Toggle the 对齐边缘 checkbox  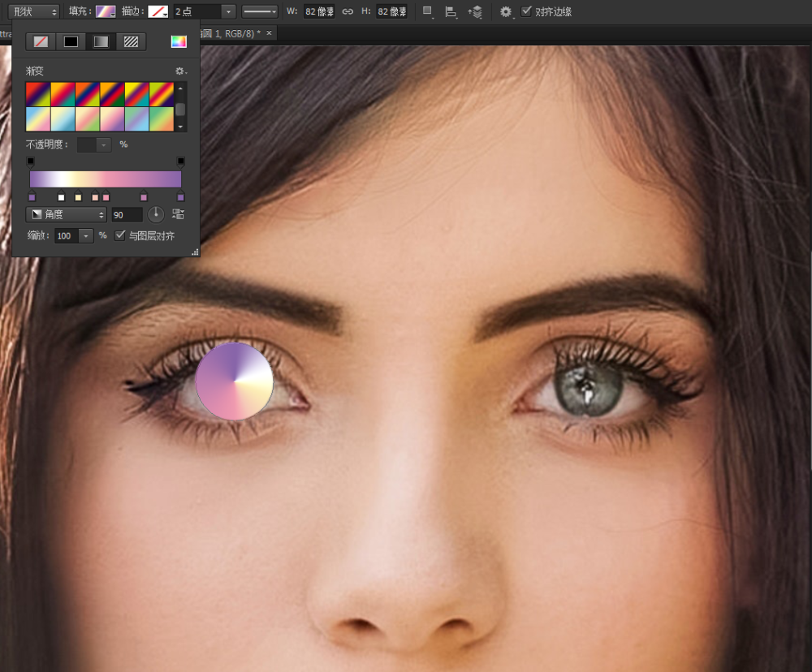click(526, 11)
